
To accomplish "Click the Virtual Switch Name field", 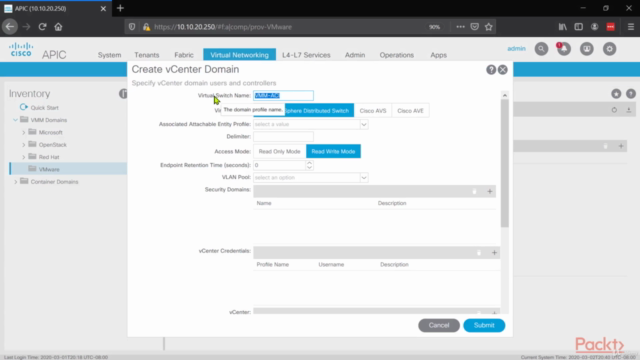I will click(x=283, y=96).
